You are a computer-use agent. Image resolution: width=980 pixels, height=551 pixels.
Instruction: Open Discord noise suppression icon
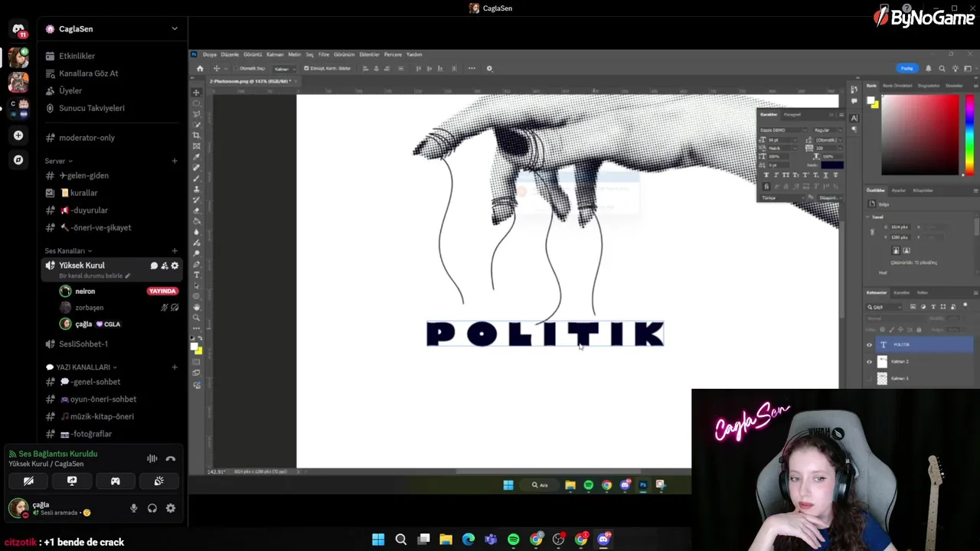(x=152, y=458)
